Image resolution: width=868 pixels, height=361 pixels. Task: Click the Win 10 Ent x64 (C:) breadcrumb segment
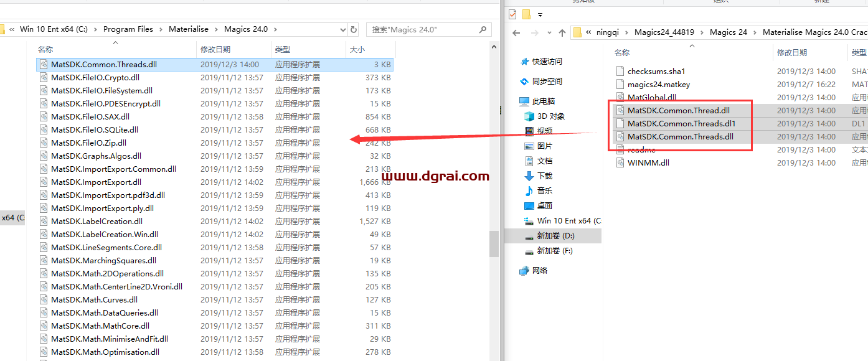(x=54, y=29)
